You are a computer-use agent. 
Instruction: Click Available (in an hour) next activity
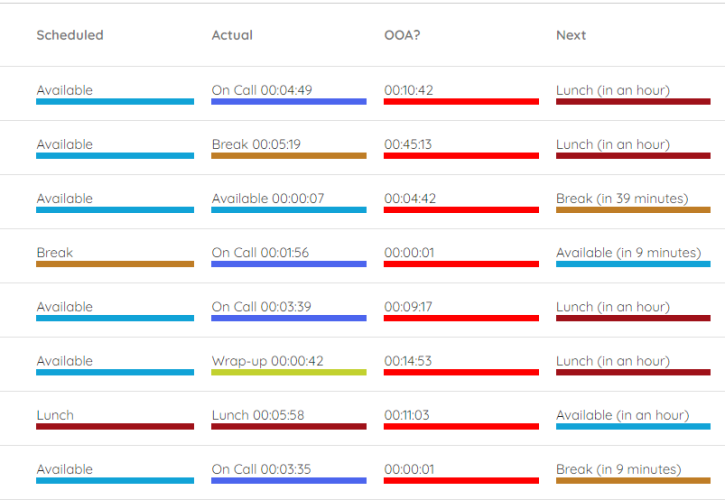click(x=622, y=415)
